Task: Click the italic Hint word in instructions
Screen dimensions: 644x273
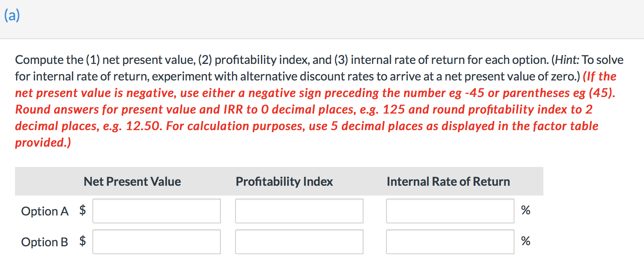Action: tap(567, 60)
